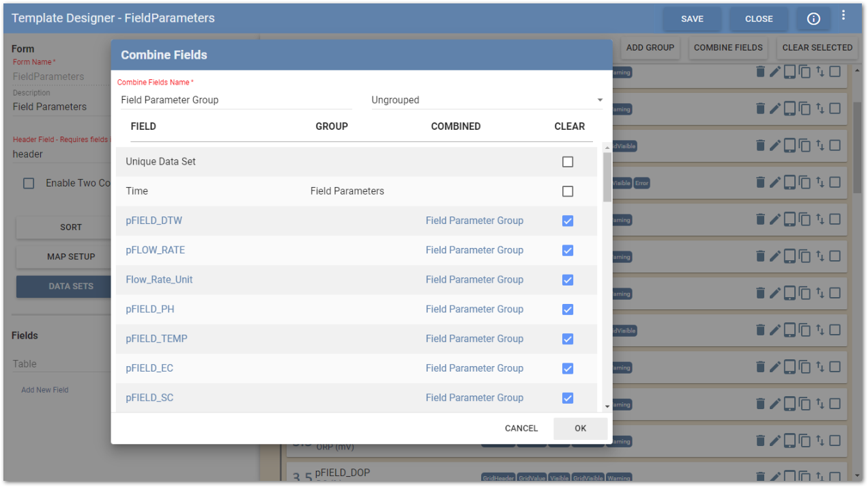
Task: Uncheck the Clear box for pFIELD_DTW
Action: pyautogui.click(x=568, y=221)
